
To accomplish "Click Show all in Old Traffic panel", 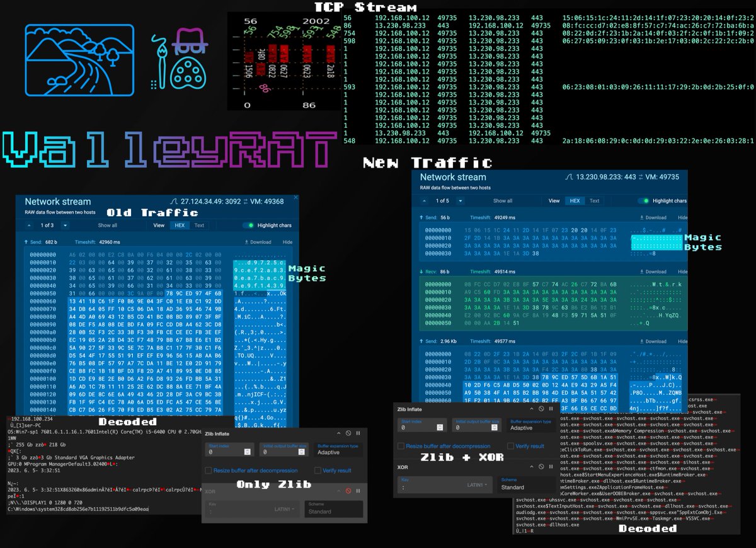I will tap(107, 225).
